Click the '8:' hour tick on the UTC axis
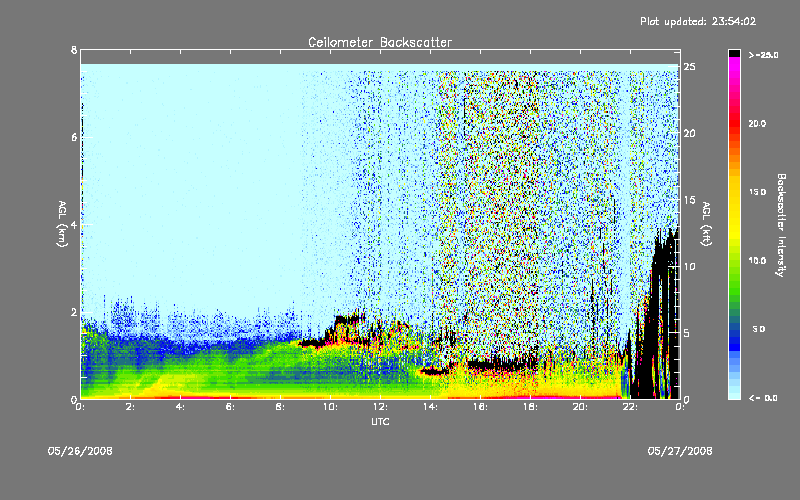 (x=281, y=407)
